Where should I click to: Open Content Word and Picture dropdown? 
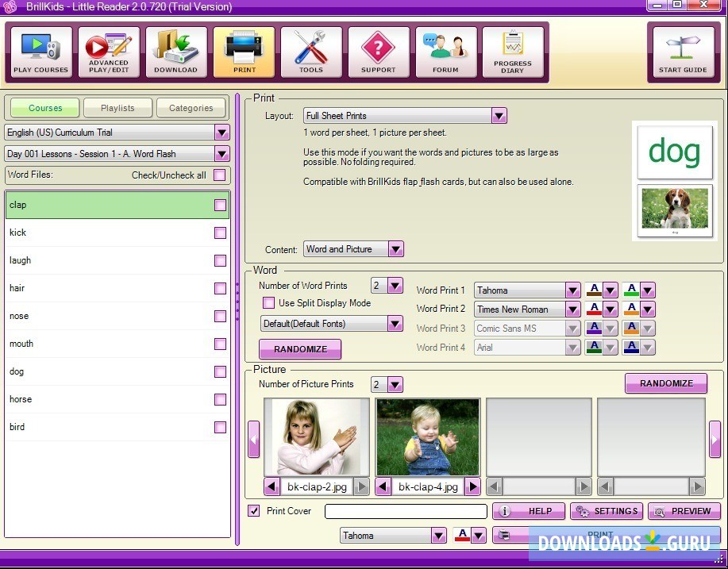click(x=395, y=249)
